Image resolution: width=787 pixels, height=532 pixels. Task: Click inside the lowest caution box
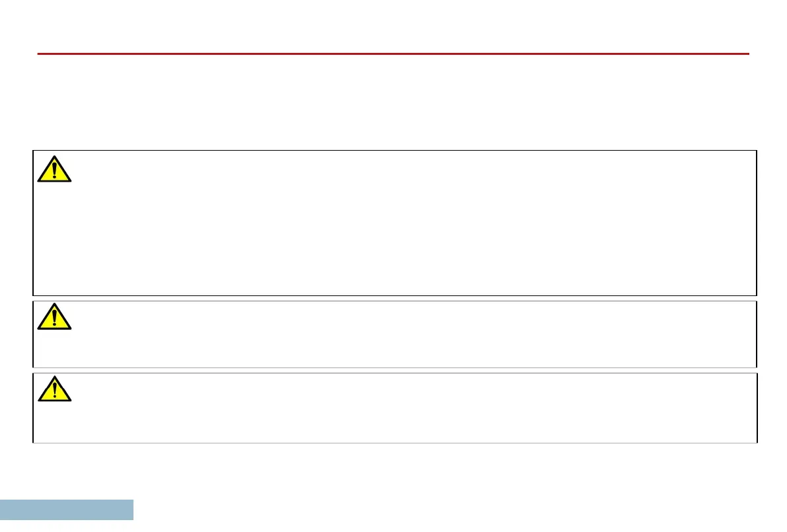pos(394,408)
